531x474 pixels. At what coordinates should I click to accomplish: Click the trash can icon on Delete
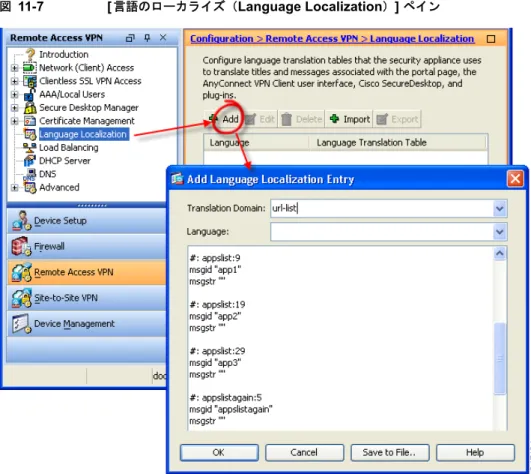286,119
